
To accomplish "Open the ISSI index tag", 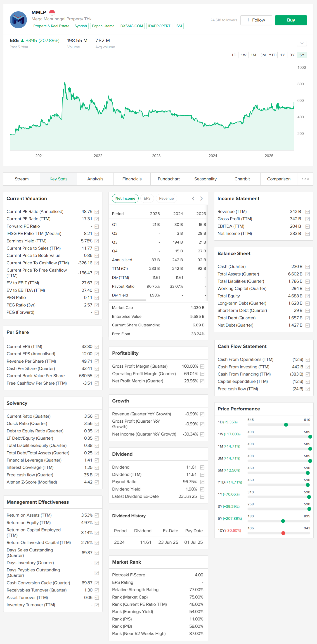I will click(x=179, y=26).
